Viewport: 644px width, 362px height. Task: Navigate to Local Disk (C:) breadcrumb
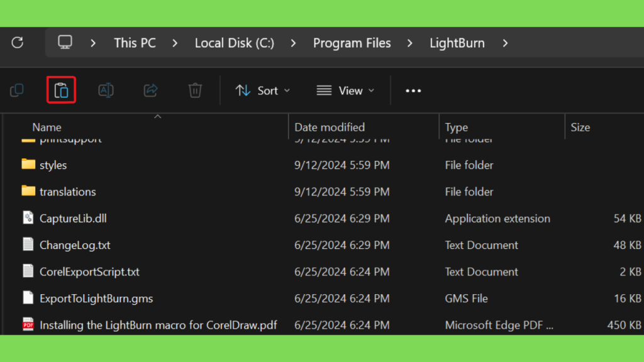[235, 43]
